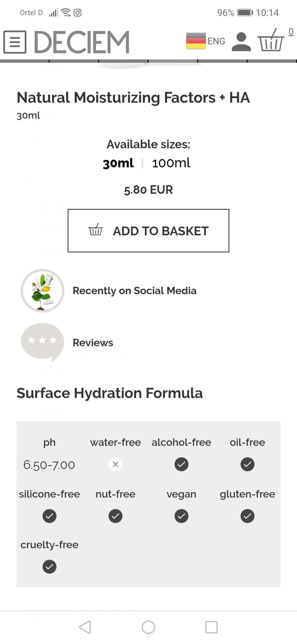Select the 30ml size option
Image resolution: width=297 pixels, height=644 pixels.
pos(118,163)
